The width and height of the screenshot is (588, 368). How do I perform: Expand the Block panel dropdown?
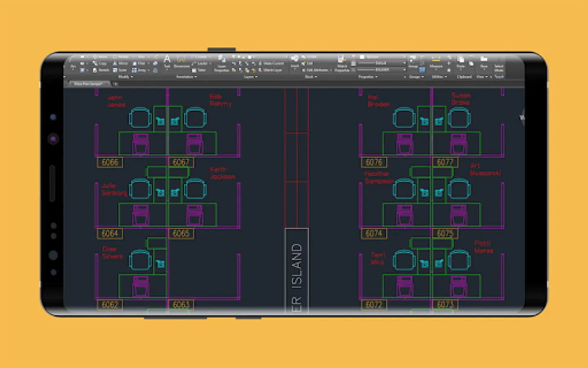[x=311, y=77]
